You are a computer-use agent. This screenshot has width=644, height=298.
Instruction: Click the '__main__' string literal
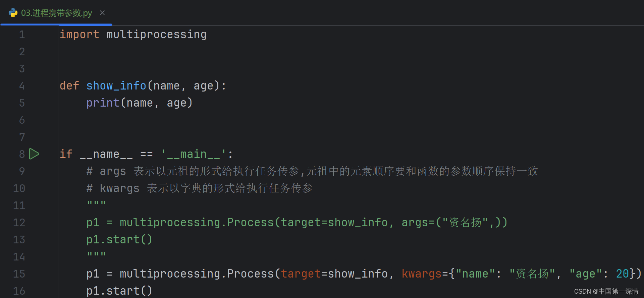pyautogui.click(x=193, y=154)
